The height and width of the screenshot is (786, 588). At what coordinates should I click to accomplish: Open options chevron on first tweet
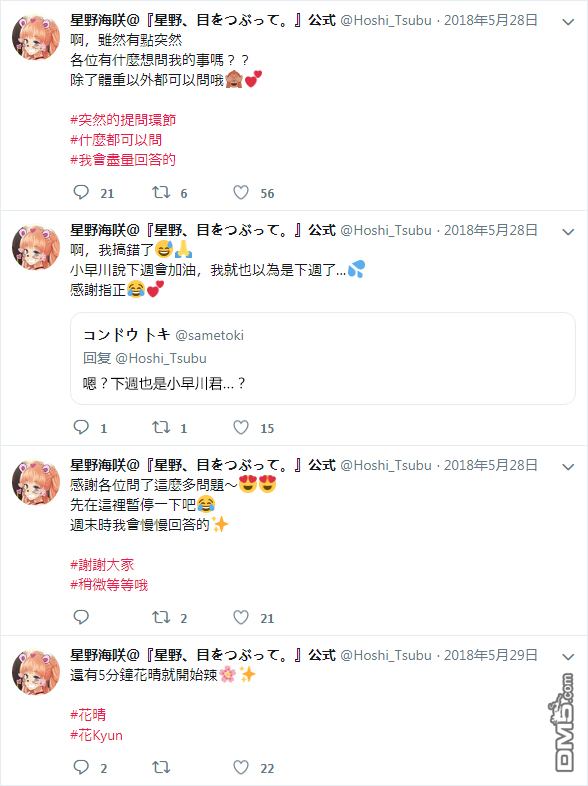coord(568,22)
